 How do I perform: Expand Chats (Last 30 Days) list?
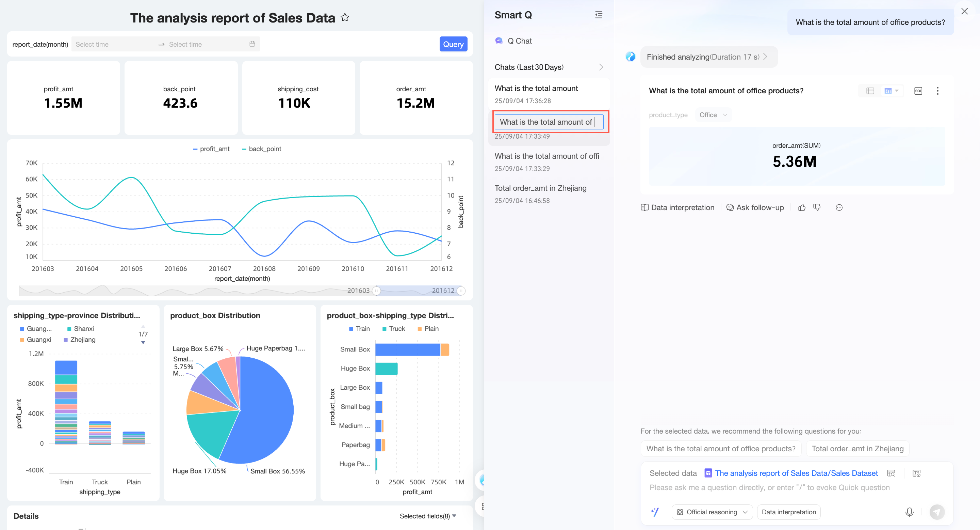[x=601, y=67]
